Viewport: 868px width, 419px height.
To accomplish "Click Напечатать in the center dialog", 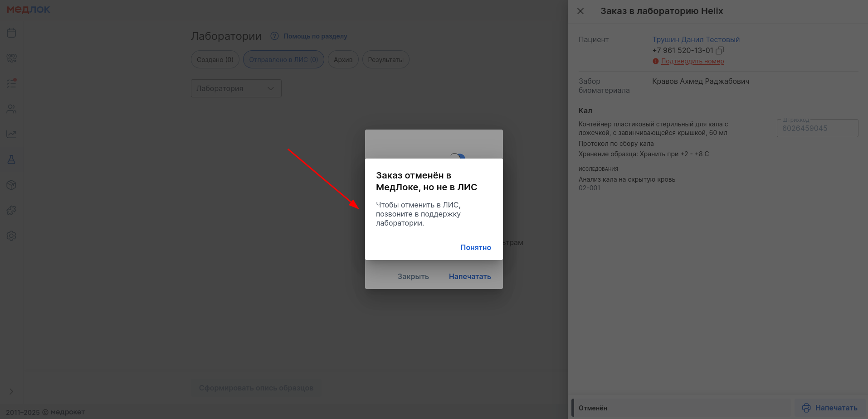I will pyautogui.click(x=470, y=276).
